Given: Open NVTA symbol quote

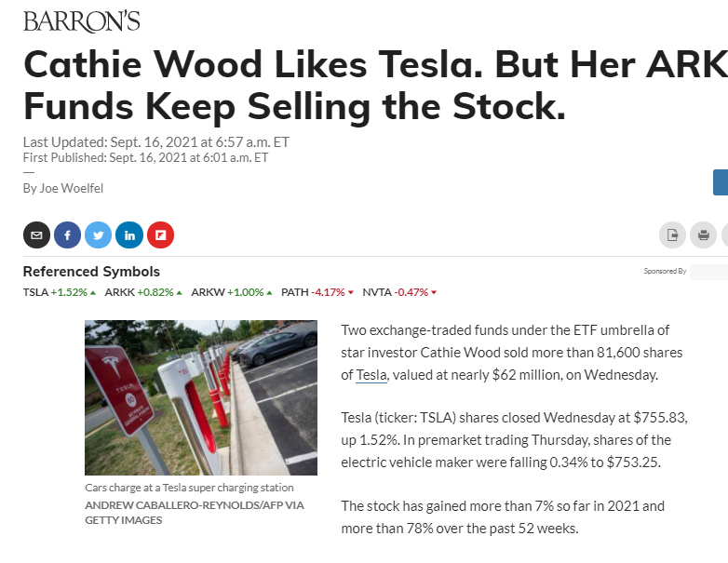Looking at the screenshot, I should tap(377, 292).
